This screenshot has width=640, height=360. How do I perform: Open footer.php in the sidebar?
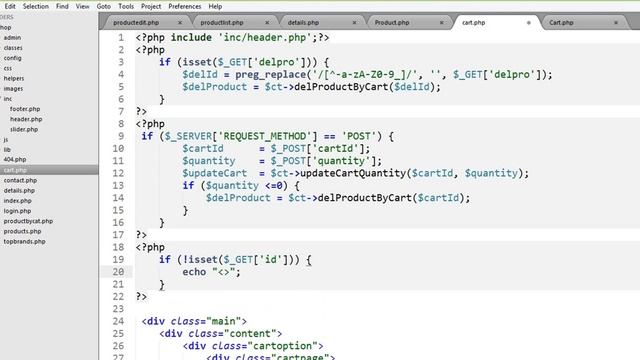[25, 109]
